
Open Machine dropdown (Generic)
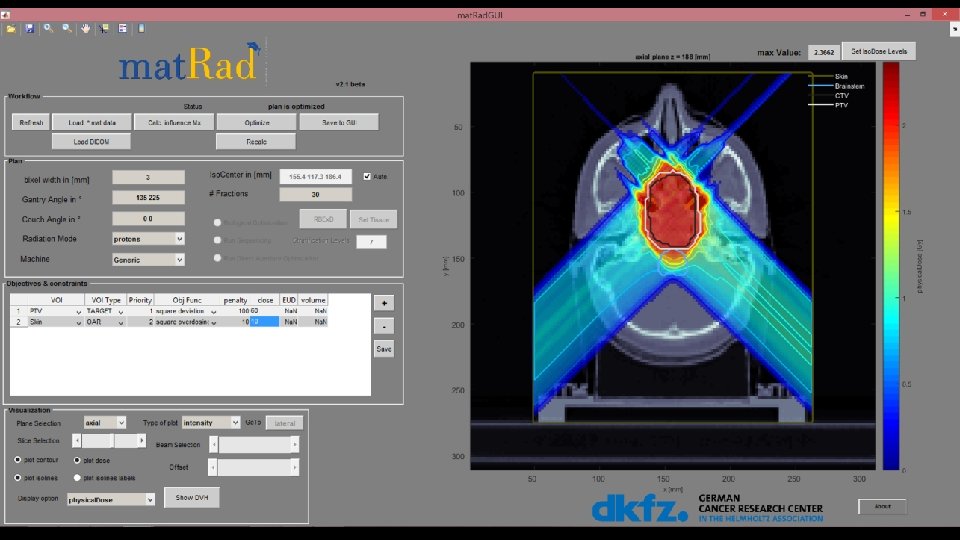point(148,260)
